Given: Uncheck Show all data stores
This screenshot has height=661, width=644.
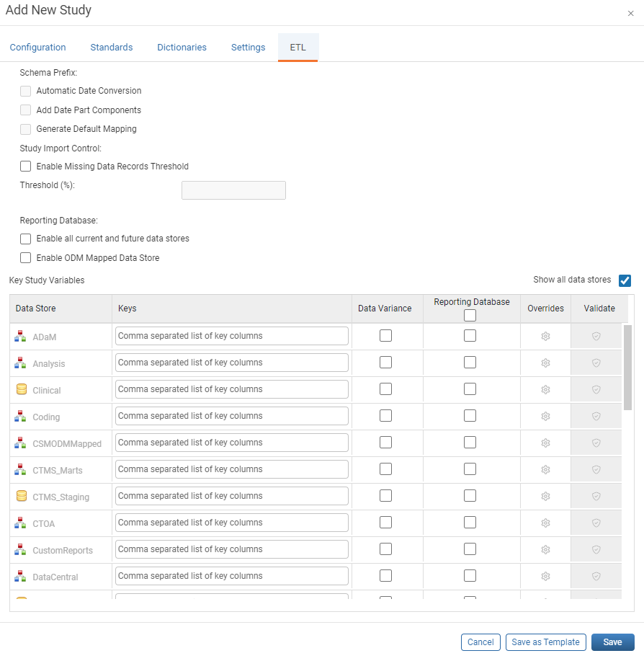Looking at the screenshot, I should (625, 280).
